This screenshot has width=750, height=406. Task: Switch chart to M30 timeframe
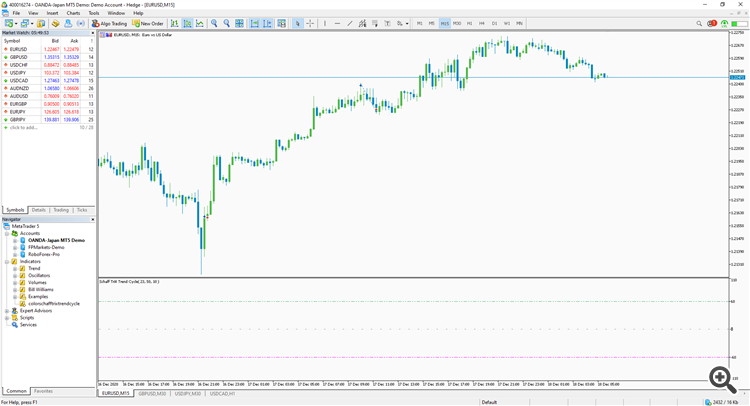[x=457, y=23]
